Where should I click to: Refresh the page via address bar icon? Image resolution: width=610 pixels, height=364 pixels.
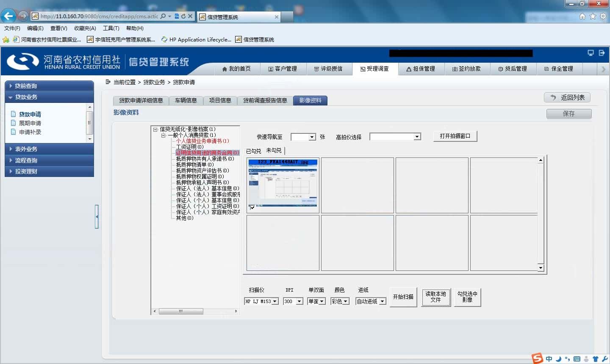[x=183, y=16]
